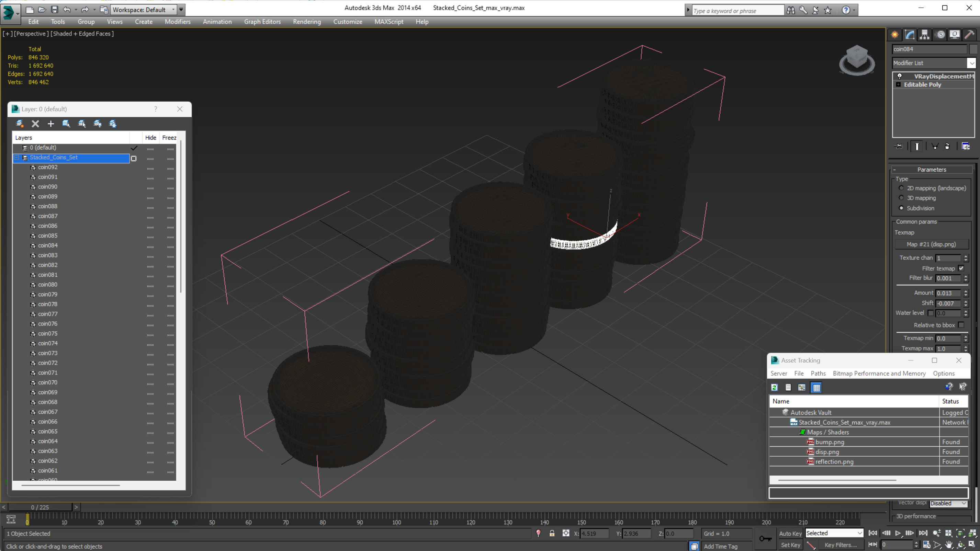This screenshot has width=980, height=551.
Task: Select 2D mapping (landscape) radio button
Action: point(901,188)
